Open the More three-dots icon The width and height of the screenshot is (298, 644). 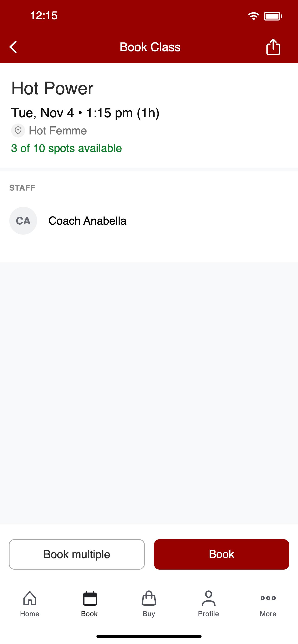click(x=268, y=598)
